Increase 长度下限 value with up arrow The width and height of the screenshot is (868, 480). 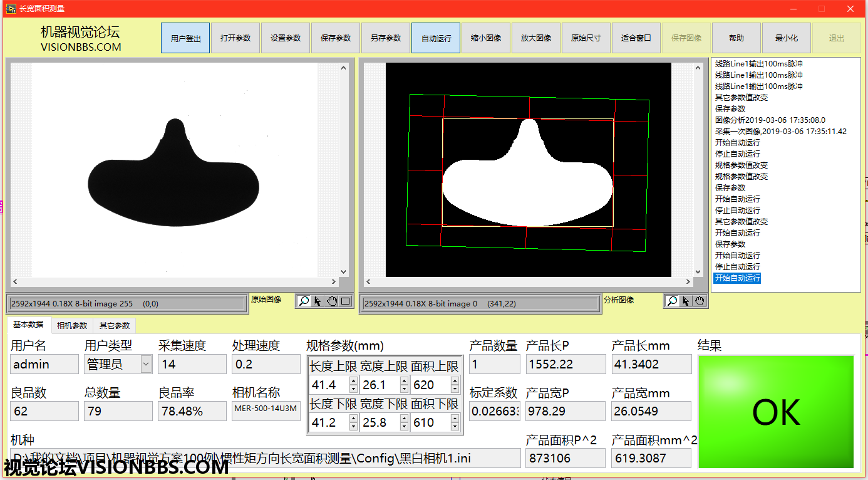(354, 419)
